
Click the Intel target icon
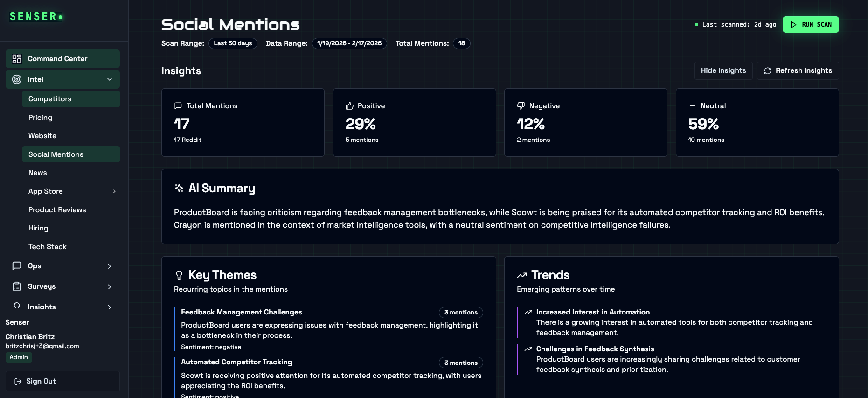pos(17,79)
